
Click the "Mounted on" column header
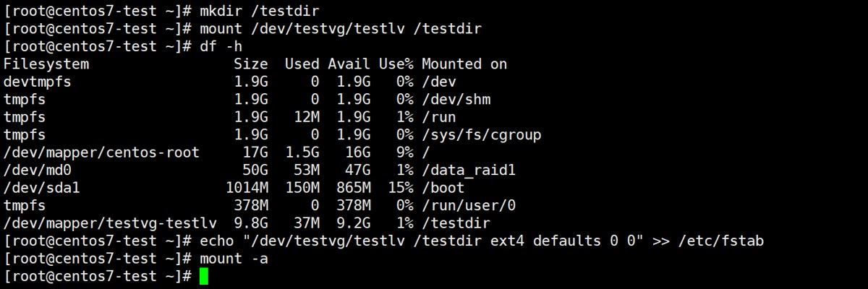464,64
